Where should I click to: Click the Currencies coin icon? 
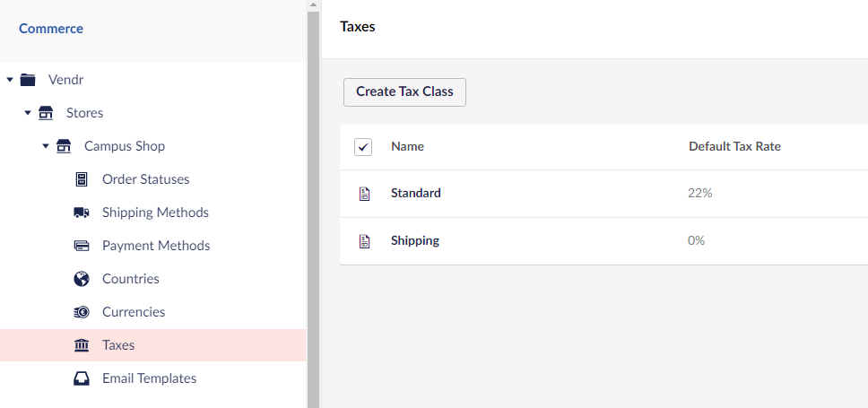(82, 312)
